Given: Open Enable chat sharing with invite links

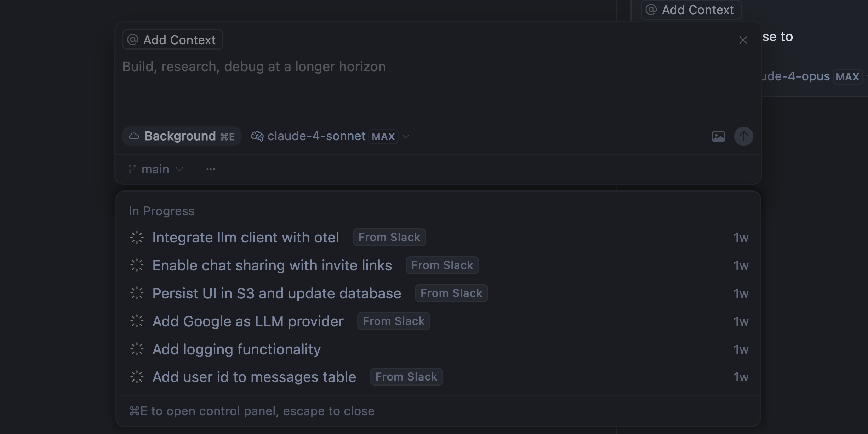Looking at the screenshot, I should pos(272,265).
